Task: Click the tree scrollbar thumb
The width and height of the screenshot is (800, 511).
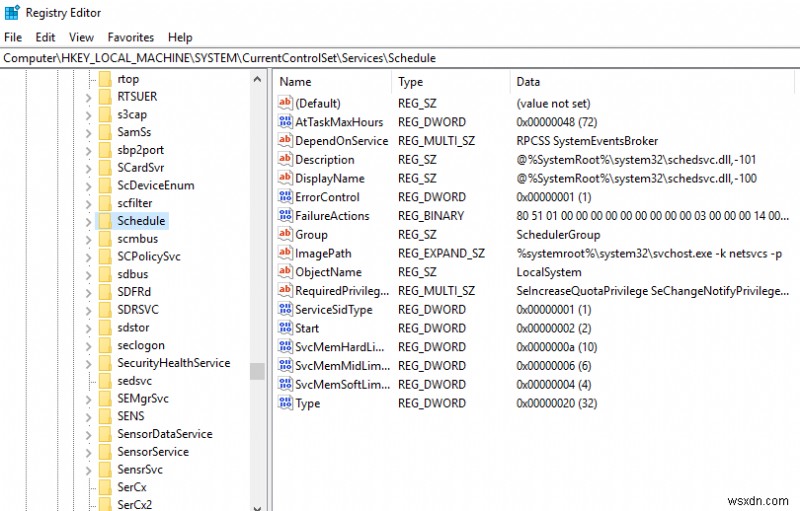Action: (x=257, y=371)
